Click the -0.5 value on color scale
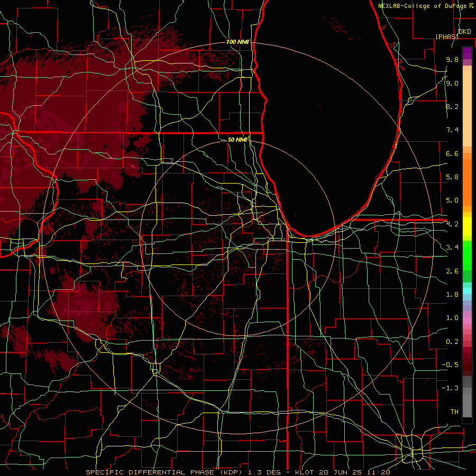This screenshot has width=476, height=476. (450, 364)
